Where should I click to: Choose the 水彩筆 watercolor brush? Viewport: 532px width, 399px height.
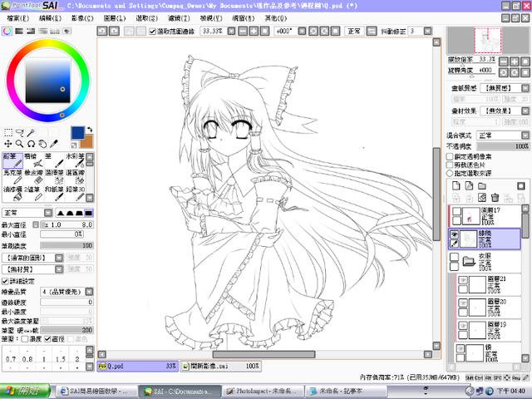pos(75,160)
